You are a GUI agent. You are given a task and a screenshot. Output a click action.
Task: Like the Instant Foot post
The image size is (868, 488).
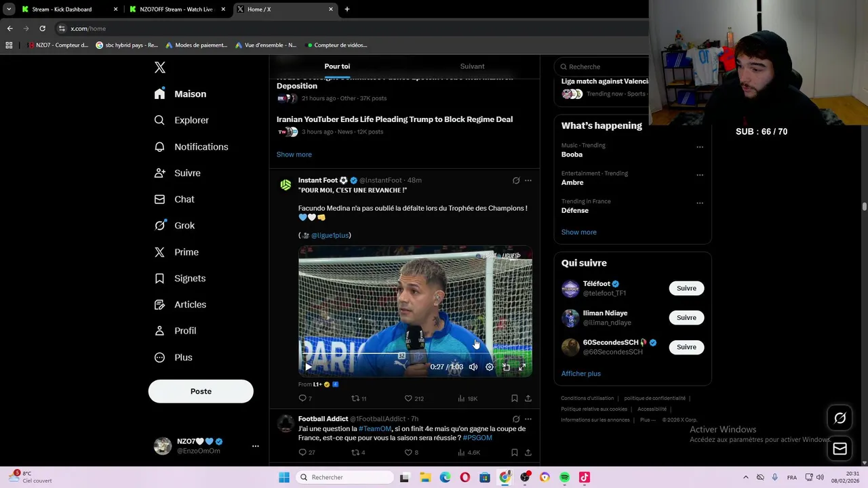(x=414, y=399)
